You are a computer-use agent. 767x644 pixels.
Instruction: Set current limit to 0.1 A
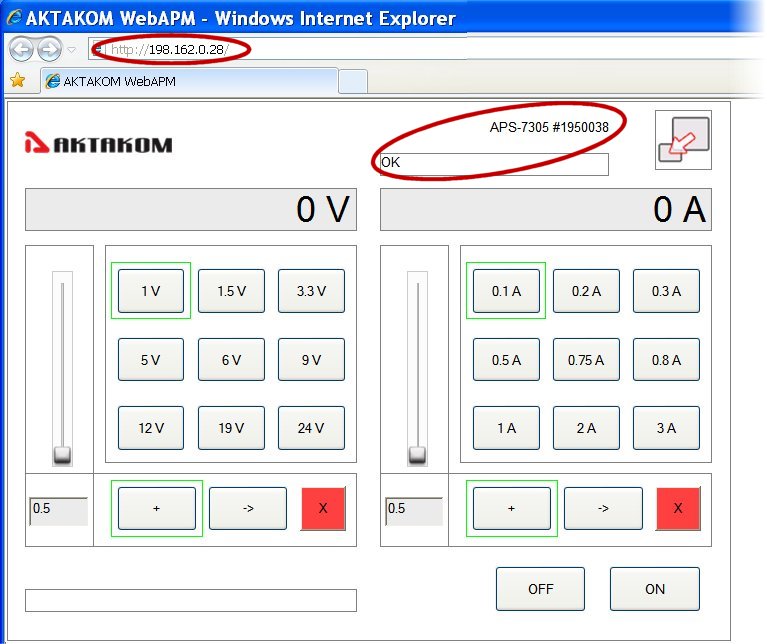coord(506,291)
